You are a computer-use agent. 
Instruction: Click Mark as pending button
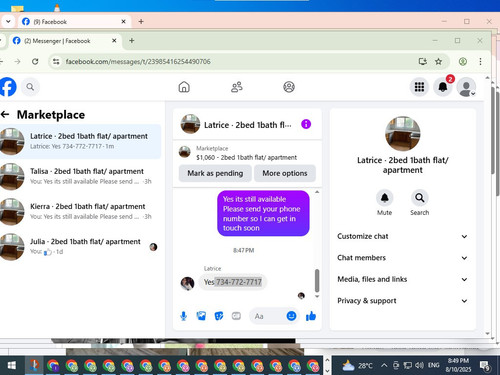215,173
